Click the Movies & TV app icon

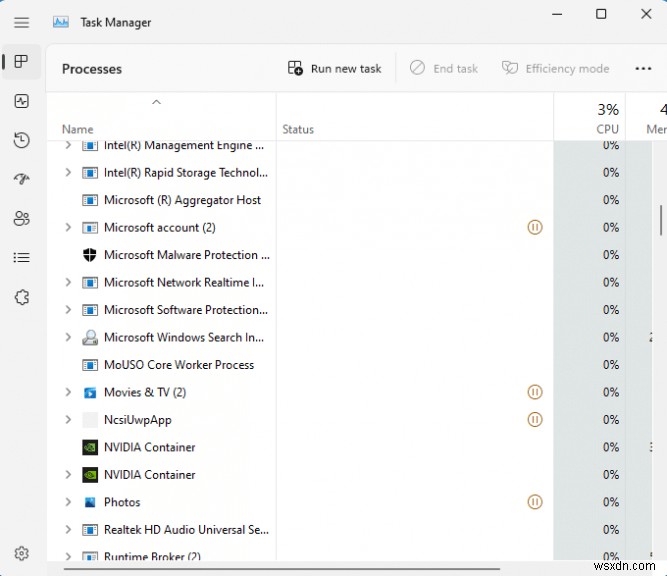click(x=90, y=392)
